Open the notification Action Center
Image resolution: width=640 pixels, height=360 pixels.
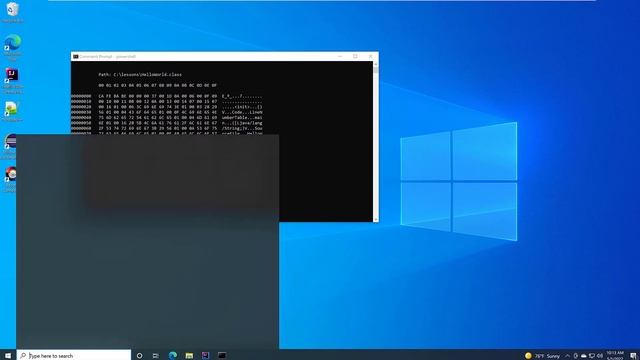click(x=633, y=356)
